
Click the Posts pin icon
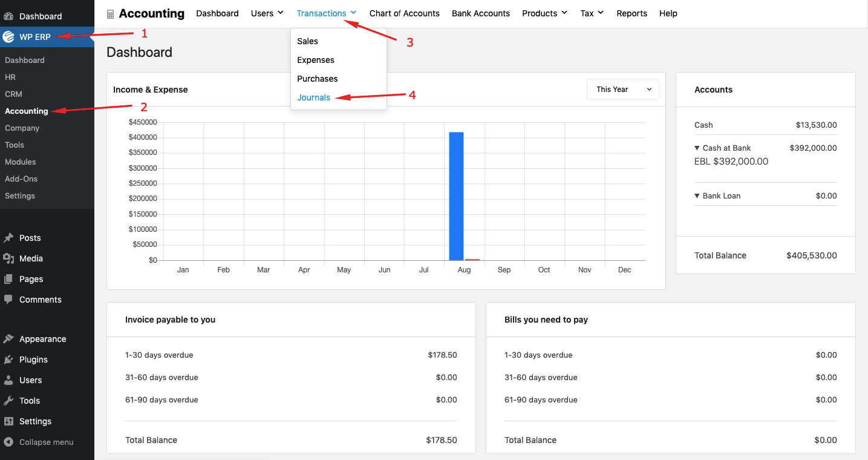point(8,238)
